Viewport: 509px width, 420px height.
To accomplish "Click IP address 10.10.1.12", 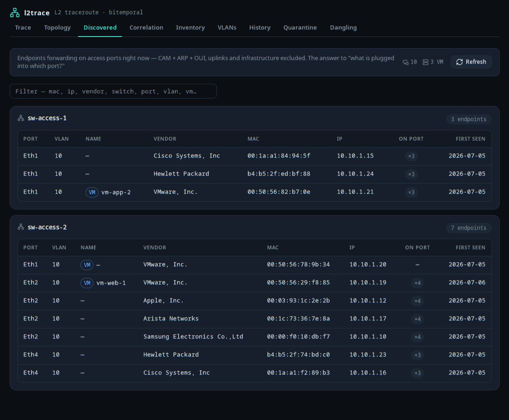I will [x=368, y=301].
